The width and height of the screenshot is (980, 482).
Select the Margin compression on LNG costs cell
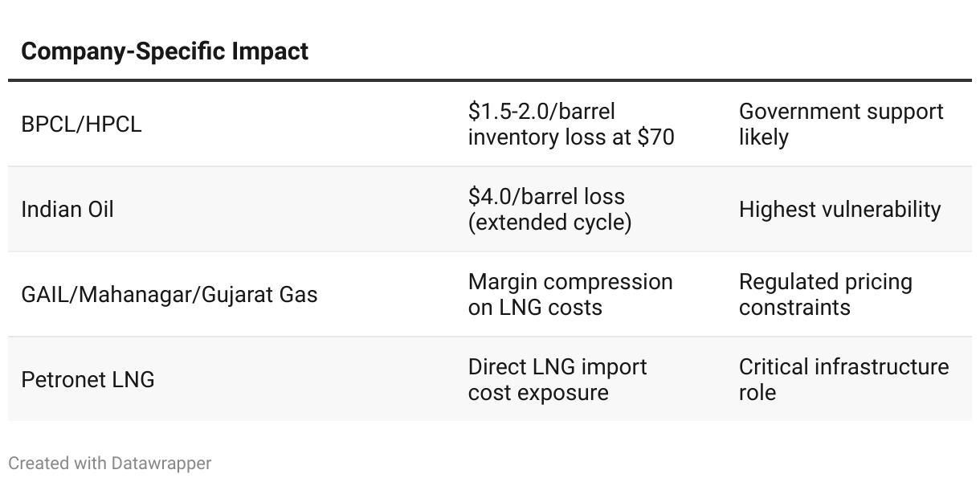(570, 295)
